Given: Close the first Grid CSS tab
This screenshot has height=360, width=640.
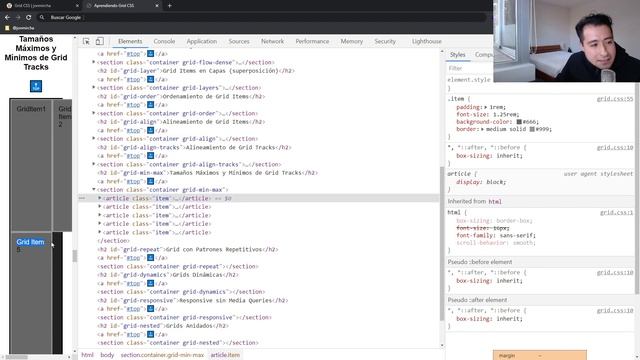Looking at the screenshot, I should coord(78,6).
